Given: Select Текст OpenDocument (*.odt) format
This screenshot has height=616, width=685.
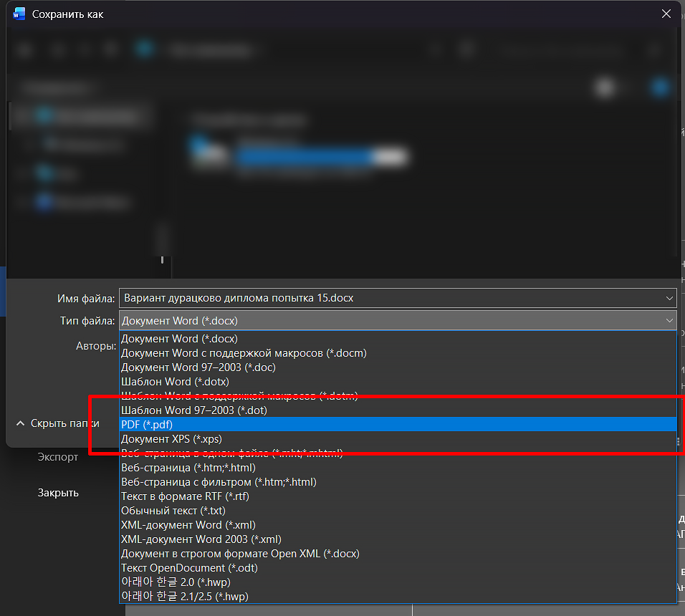Looking at the screenshot, I should click(189, 568).
